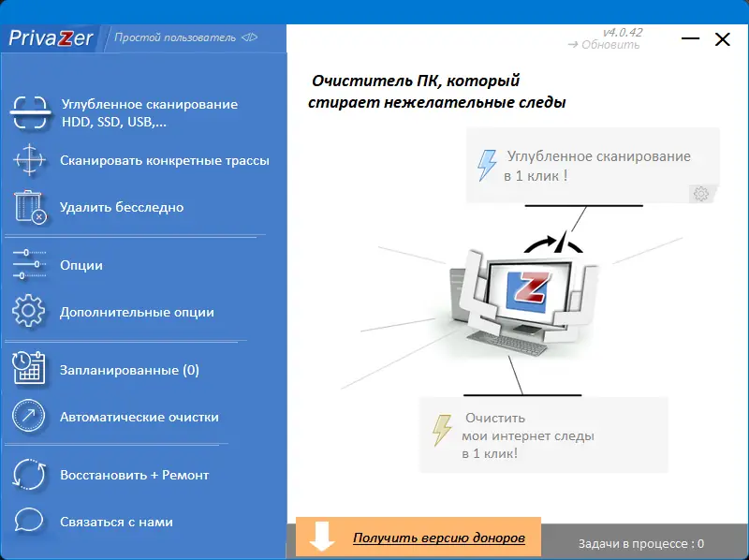Switch user mode via Простой пользователь arrows
The height and width of the screenshot is (560, 749).
coord(249,37)
